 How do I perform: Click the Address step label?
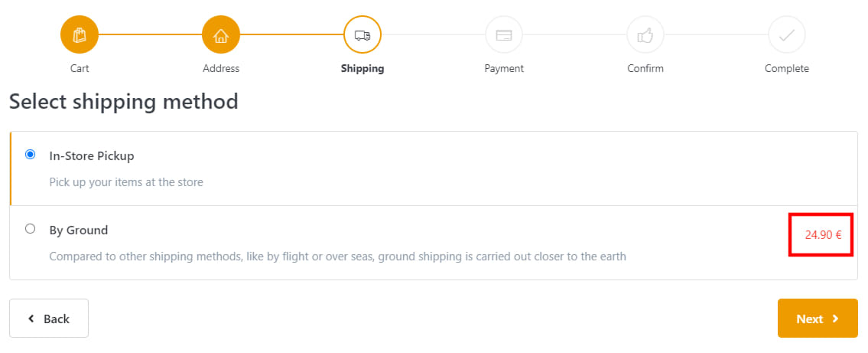(x=221, y=68)
